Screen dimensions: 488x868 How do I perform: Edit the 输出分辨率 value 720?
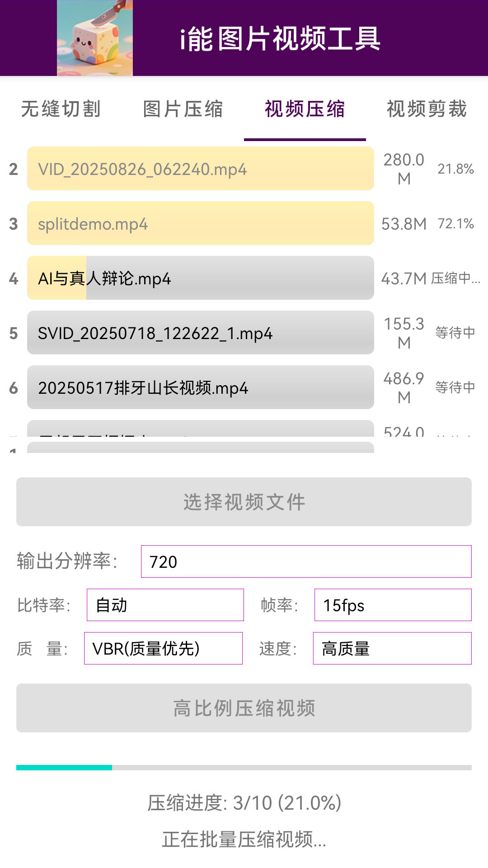coord(305,562)
